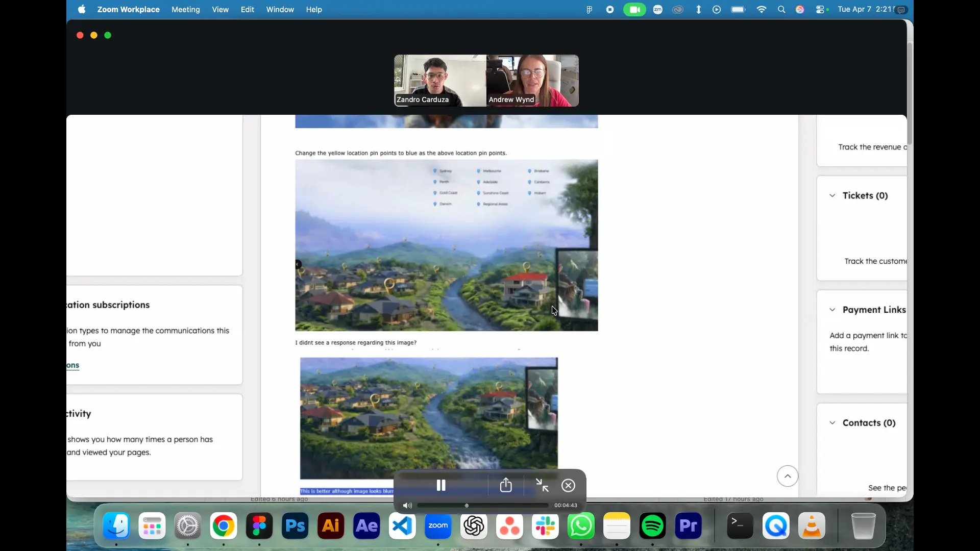
Task: Launch Photoshop from the Dock
Action: tap(295, 525)
